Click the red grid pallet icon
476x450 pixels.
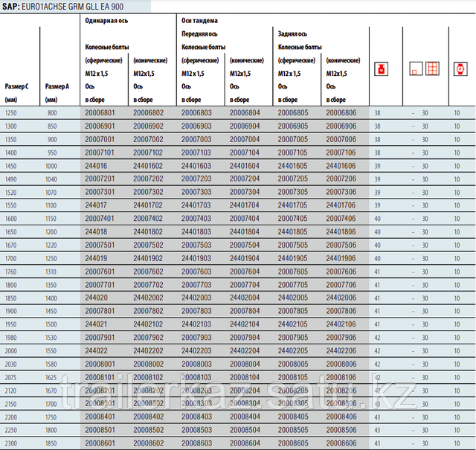point(432,68)
